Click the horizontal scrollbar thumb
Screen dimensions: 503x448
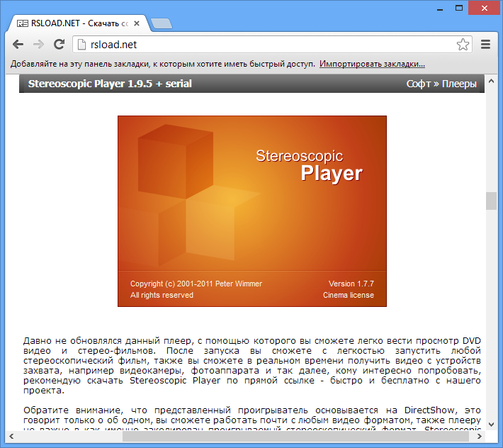297,436
